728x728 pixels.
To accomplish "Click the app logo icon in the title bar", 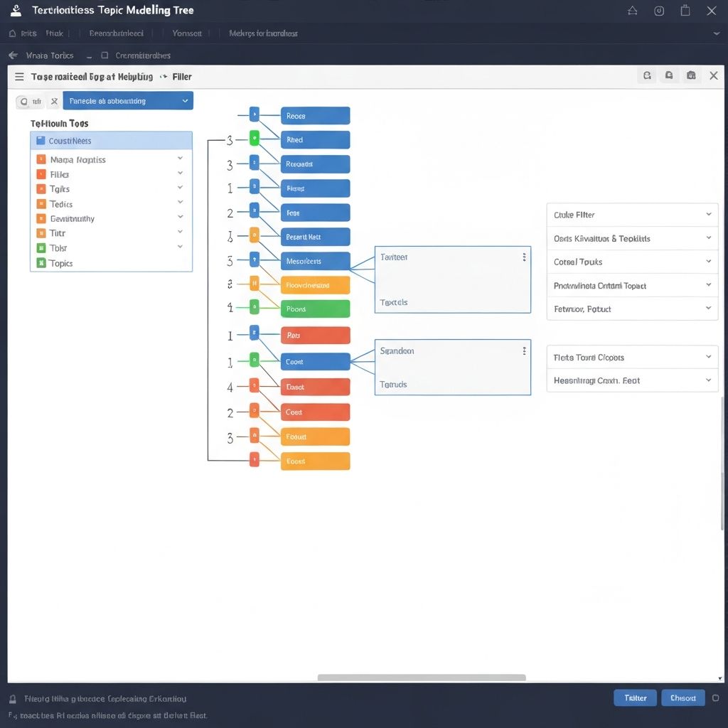I will coord(15,10).
